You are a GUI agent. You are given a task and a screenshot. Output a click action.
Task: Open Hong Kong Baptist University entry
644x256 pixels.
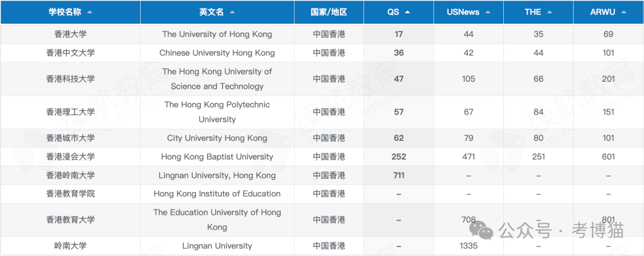tap(217, 156)
